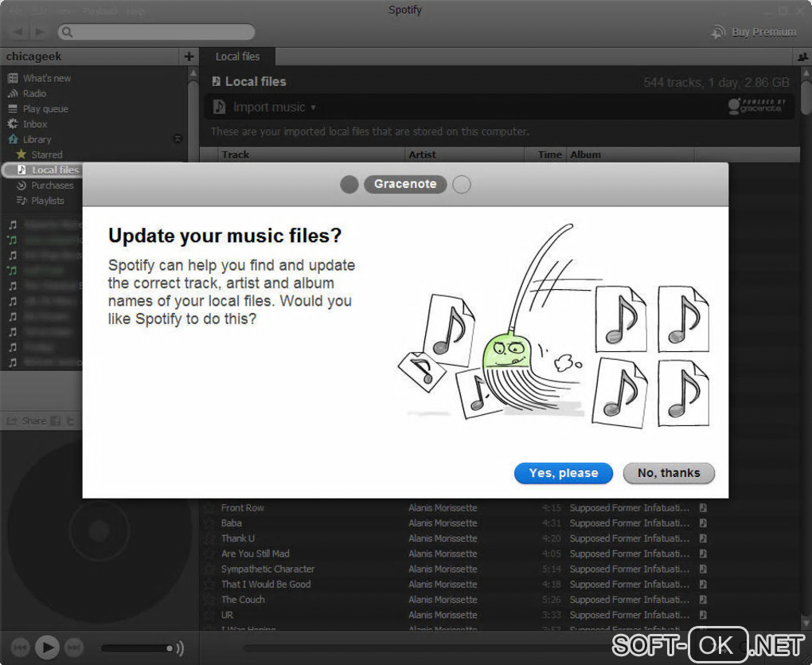Click into the search field
812x665 pixels.
pyautogui.click(x=156, y=32)
